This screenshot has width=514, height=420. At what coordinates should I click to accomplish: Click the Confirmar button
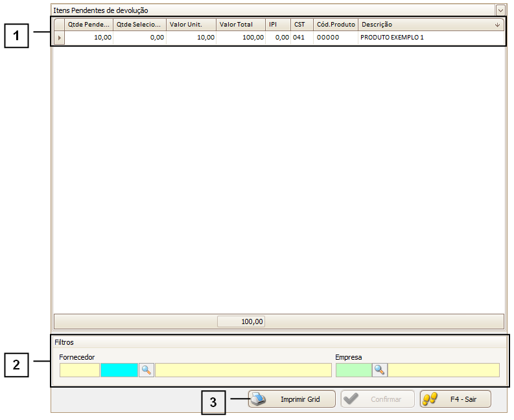pyautogui.click(x=377, y=399)
